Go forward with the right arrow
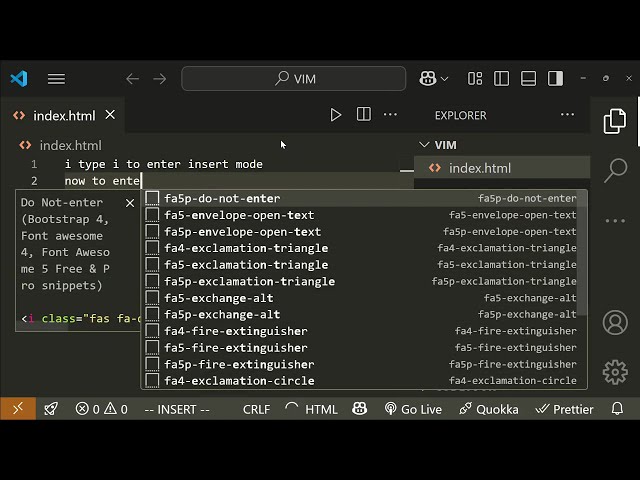Image resolution: width=640 pixels, height=480 pixels. pyautogui.click(x=160, y=79)
